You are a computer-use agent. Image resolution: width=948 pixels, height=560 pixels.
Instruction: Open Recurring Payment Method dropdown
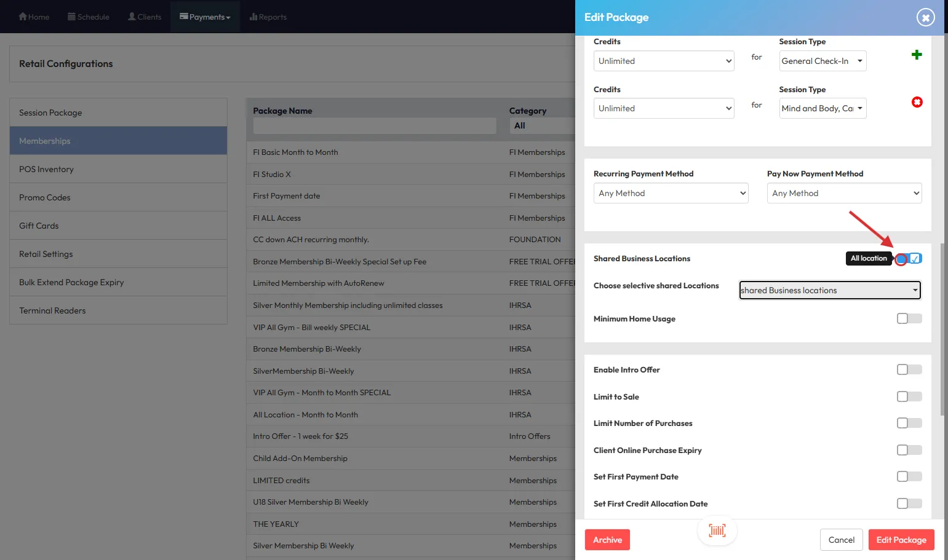pyautogui.click(x=671, y=193)
